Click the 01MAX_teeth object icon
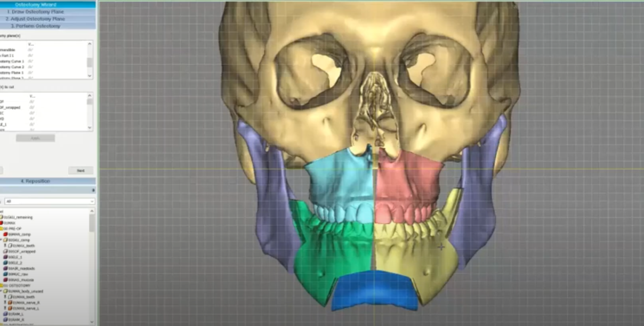 (x=10, y=245)
